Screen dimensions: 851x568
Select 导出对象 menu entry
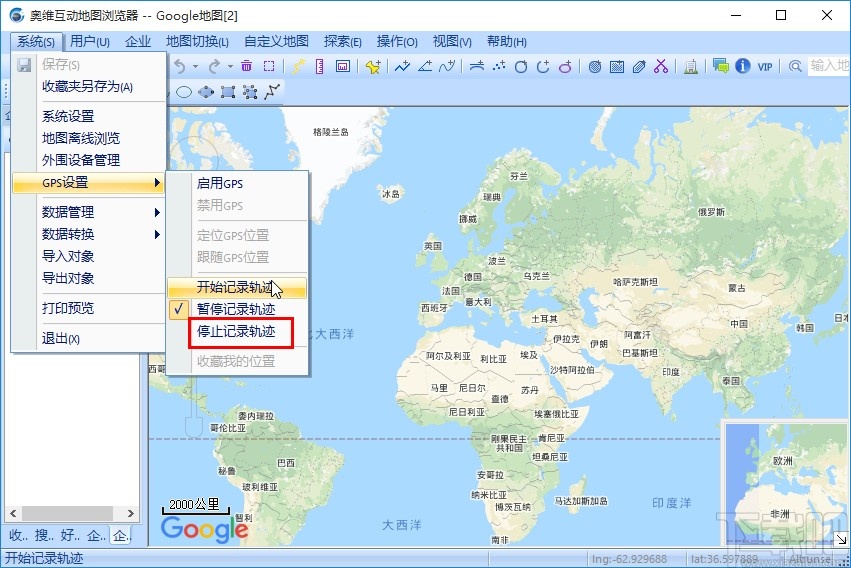point(88,278)
